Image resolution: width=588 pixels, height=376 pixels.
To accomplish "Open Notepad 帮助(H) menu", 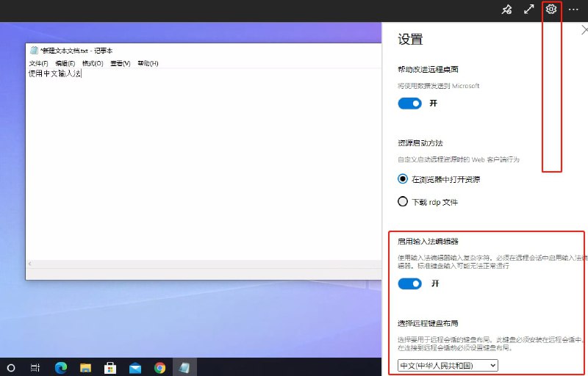I will tap(148, 63).
